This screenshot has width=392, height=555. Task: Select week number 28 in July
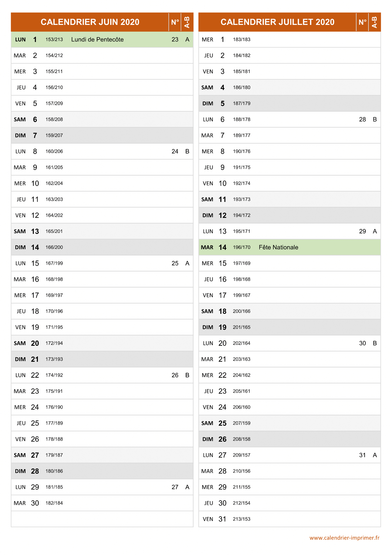tap(362, 120)
